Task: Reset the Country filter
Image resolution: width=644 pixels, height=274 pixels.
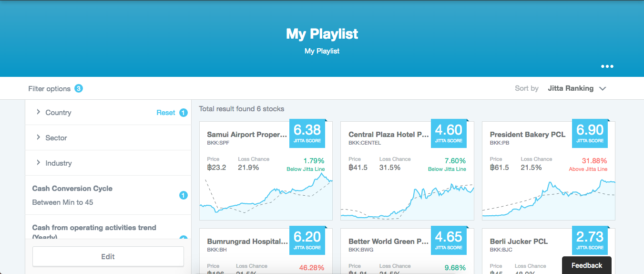Action: tap(166, 113)
